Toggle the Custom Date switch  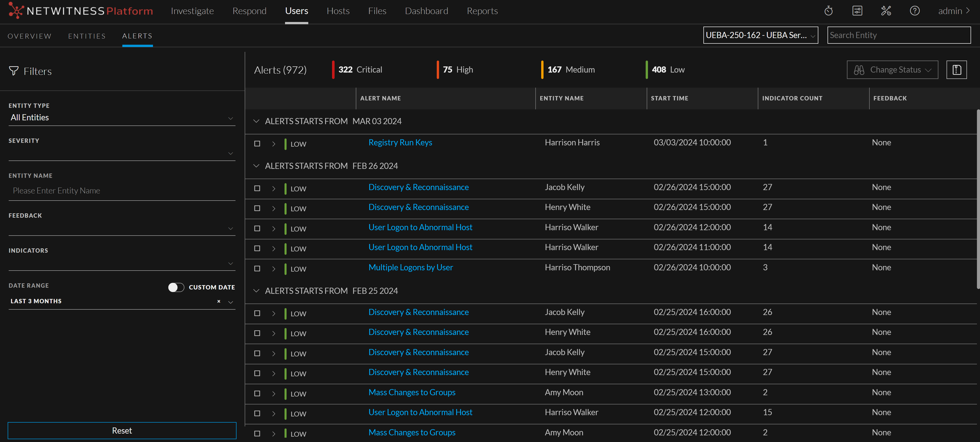176,287
